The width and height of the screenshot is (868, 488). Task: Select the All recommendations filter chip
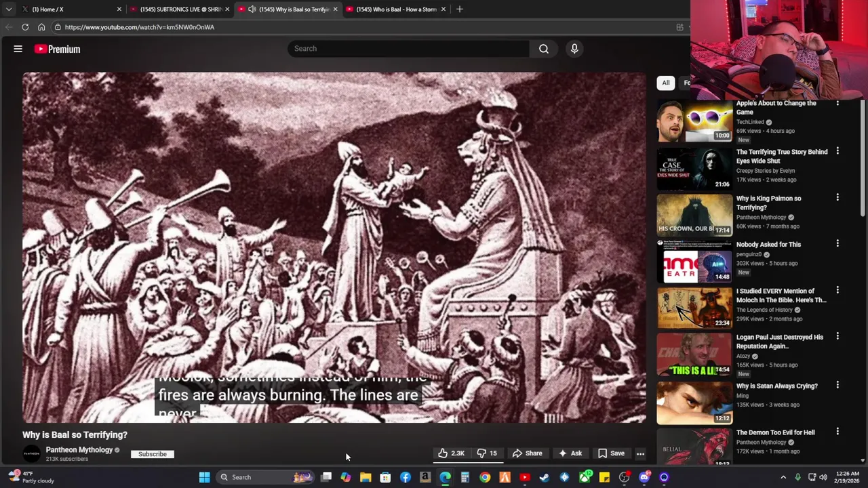click(x=666, y=83)
